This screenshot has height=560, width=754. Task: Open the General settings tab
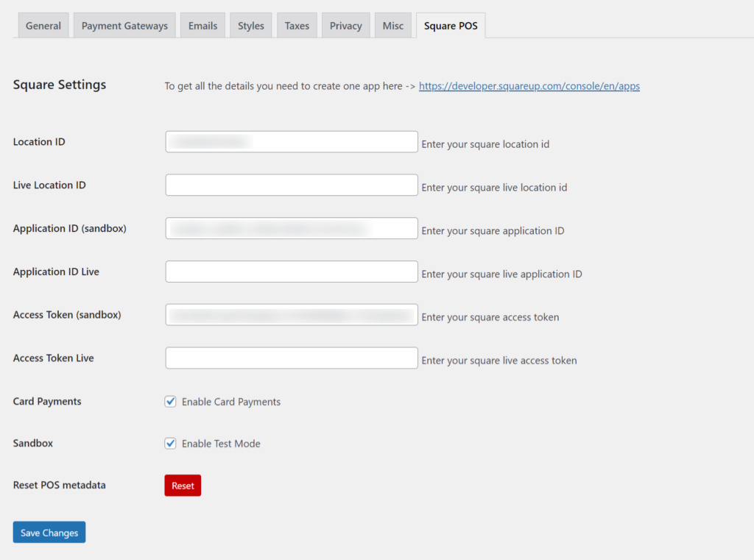pyautogui.click(x=43, y=26)
